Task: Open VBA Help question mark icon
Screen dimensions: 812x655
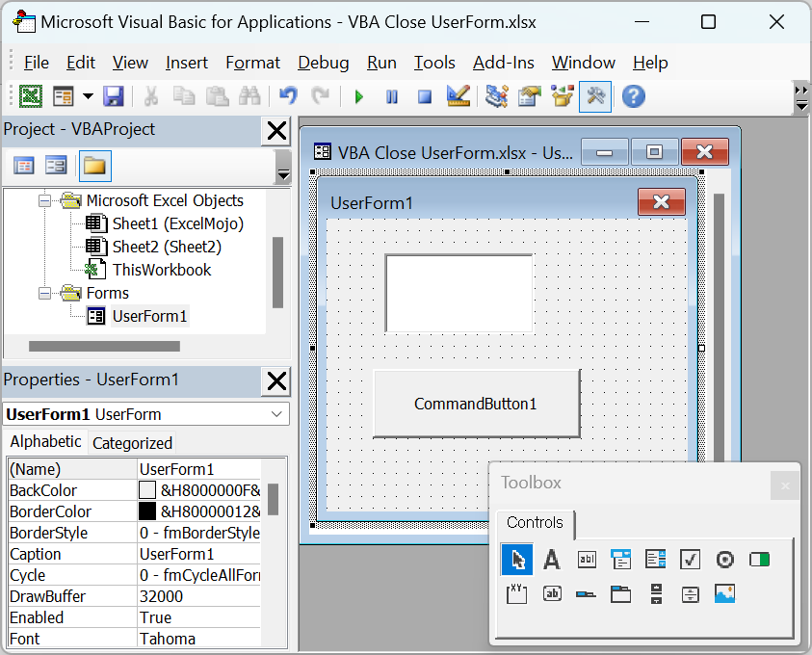Action: pyautogui.click(x=634, y=96)
